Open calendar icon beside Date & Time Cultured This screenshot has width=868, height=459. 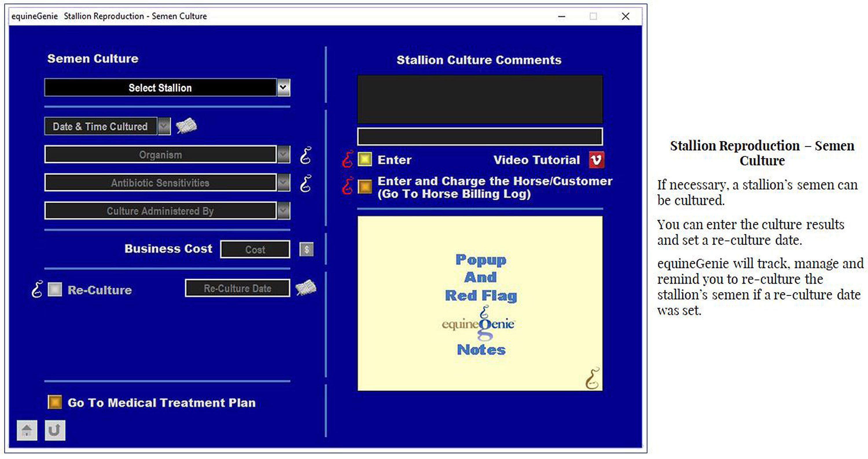(x=186, y=126)
